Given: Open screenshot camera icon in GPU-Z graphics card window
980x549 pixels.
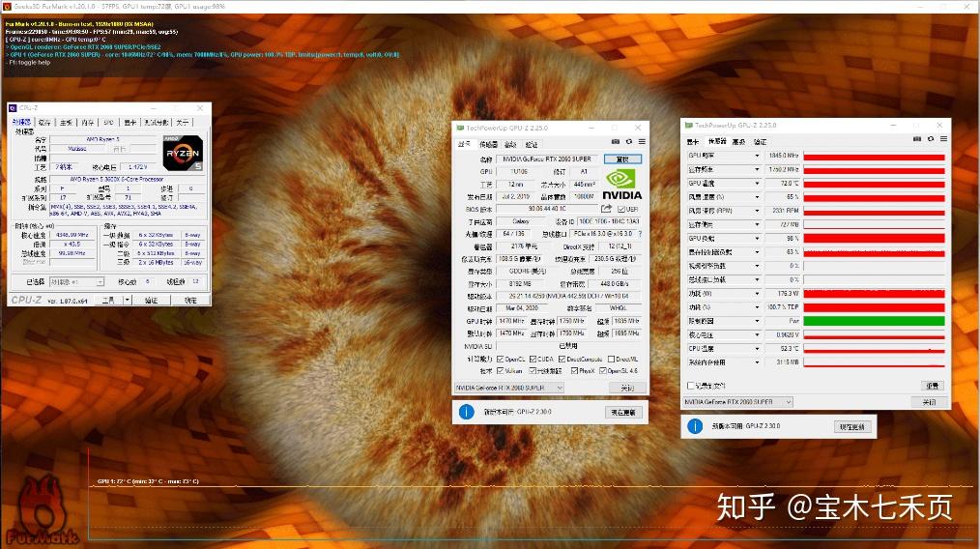Looking at the screenshot, I should 616,142.
